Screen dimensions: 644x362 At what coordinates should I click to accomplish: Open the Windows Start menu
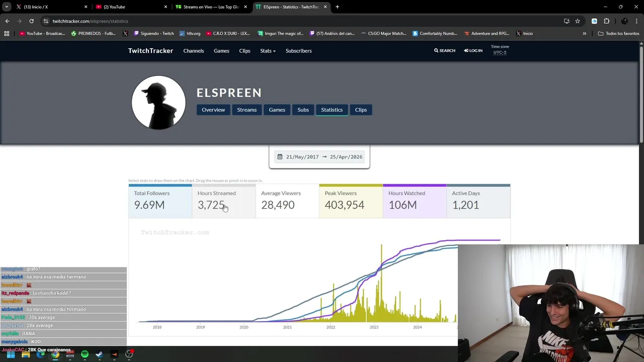11,354
